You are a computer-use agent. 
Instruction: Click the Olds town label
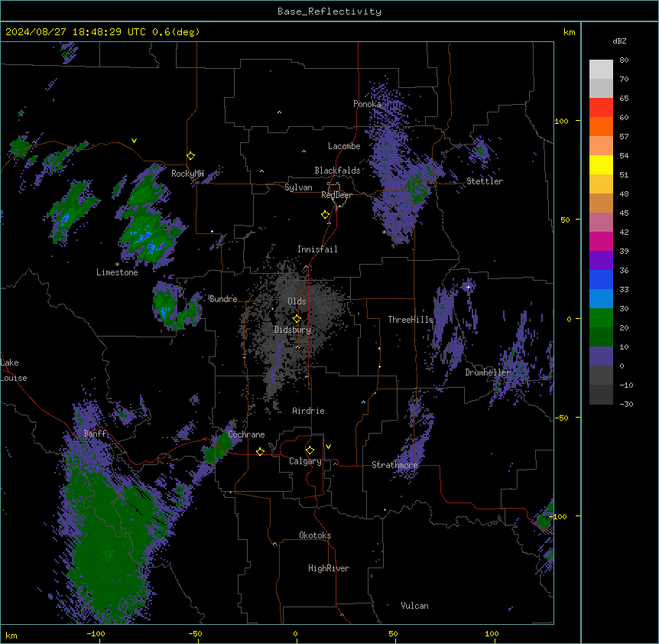pyautogui.click(x=297, y=301)
